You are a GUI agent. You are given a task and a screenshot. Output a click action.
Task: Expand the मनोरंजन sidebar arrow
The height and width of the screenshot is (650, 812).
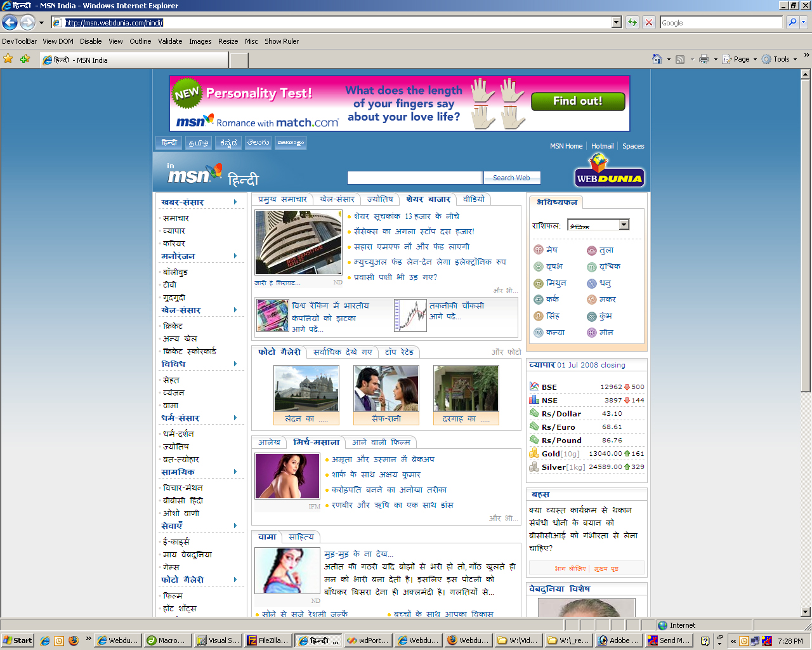point(235,256)
